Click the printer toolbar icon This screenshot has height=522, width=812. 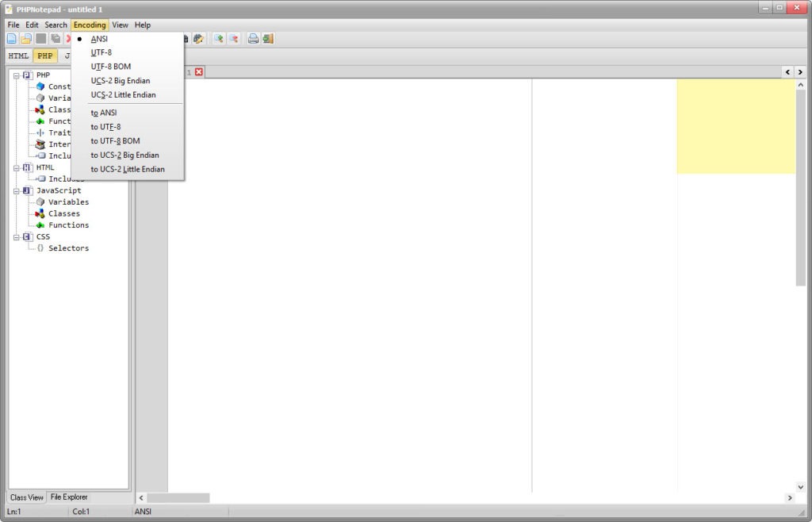coord(253,39)
